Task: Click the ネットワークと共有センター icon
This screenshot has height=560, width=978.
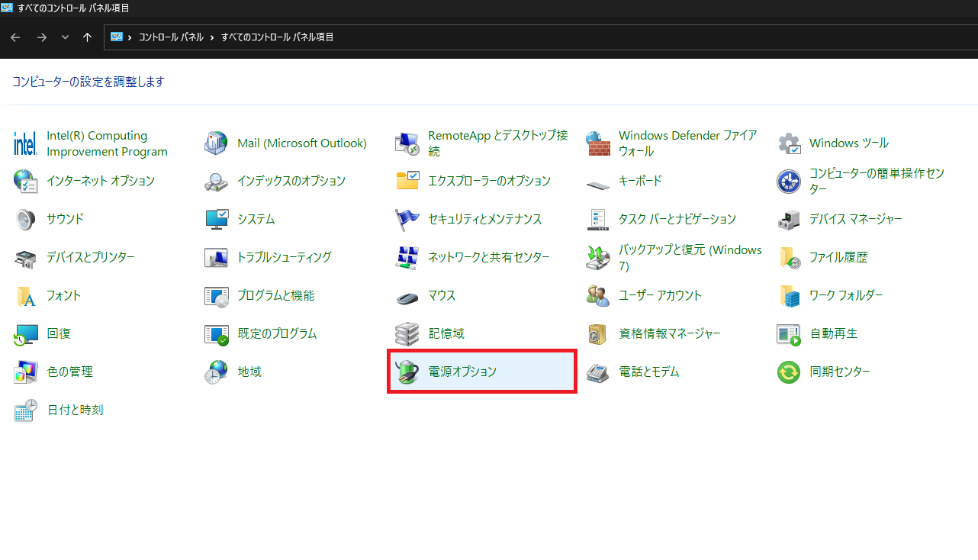Action: (407, 258)
